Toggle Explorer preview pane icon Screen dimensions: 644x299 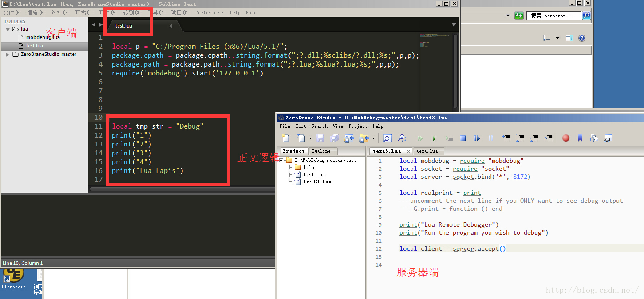point(569,38)
